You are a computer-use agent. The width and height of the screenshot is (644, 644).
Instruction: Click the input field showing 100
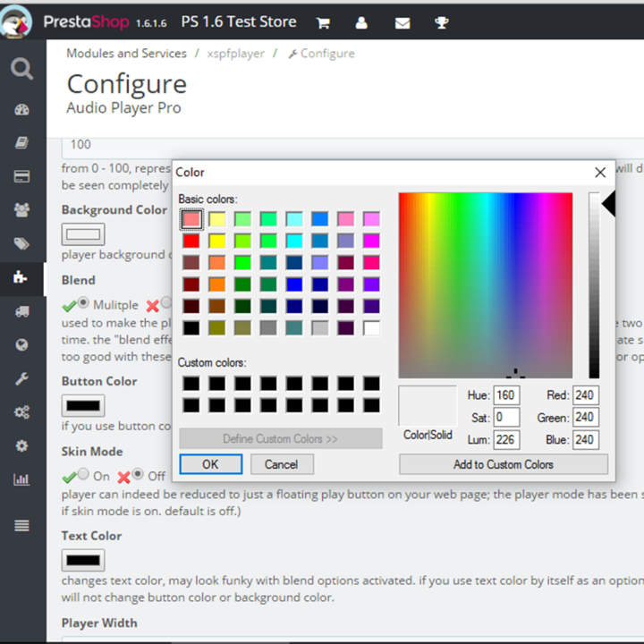352,148
